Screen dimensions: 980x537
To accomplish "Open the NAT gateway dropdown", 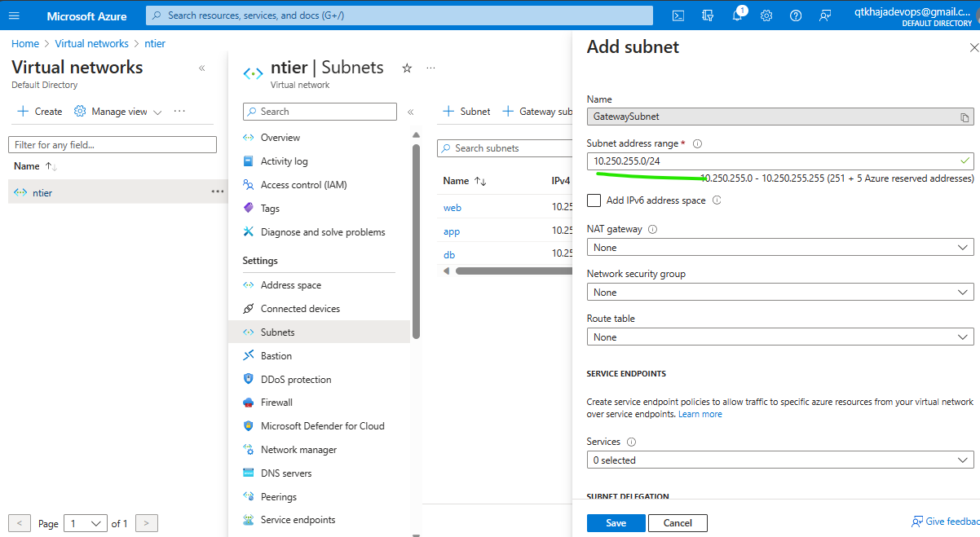I will coord(780,247).
